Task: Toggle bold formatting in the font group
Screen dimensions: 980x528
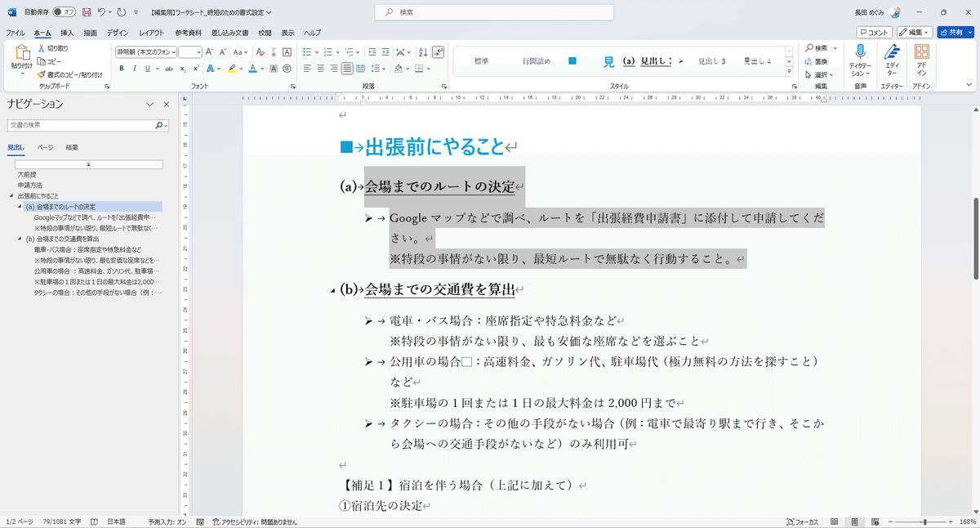Action: [x=122, y=69]
